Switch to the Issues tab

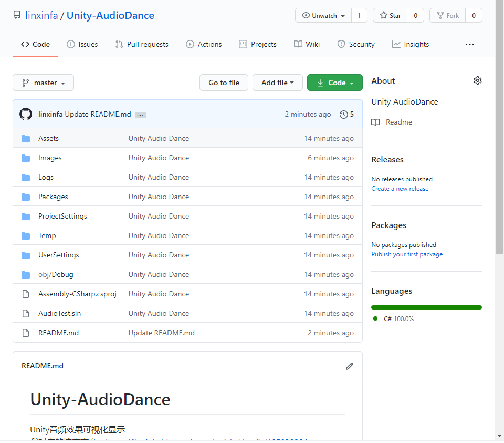click(82, 44)
